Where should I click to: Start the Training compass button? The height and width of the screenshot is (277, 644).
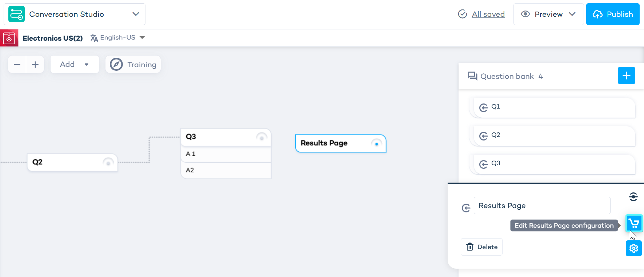coord(133,65)
